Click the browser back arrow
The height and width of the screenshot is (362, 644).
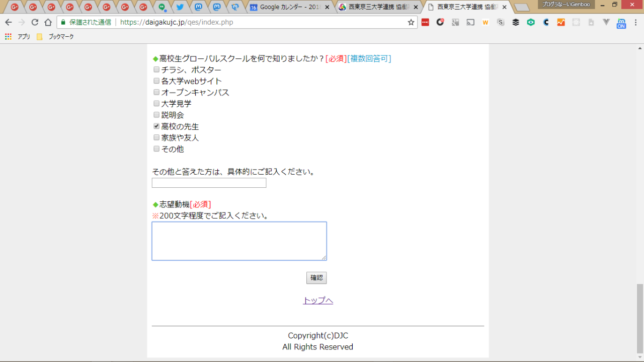click(x=8, y=22)
